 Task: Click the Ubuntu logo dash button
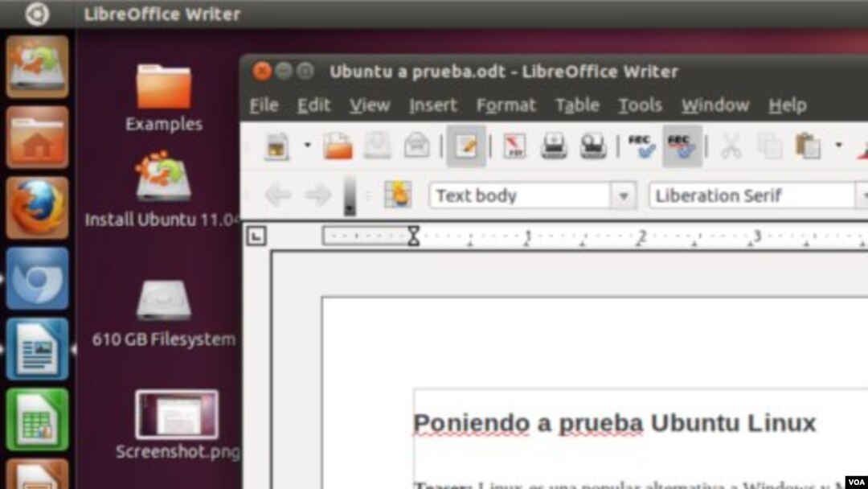tap(37, 14)
